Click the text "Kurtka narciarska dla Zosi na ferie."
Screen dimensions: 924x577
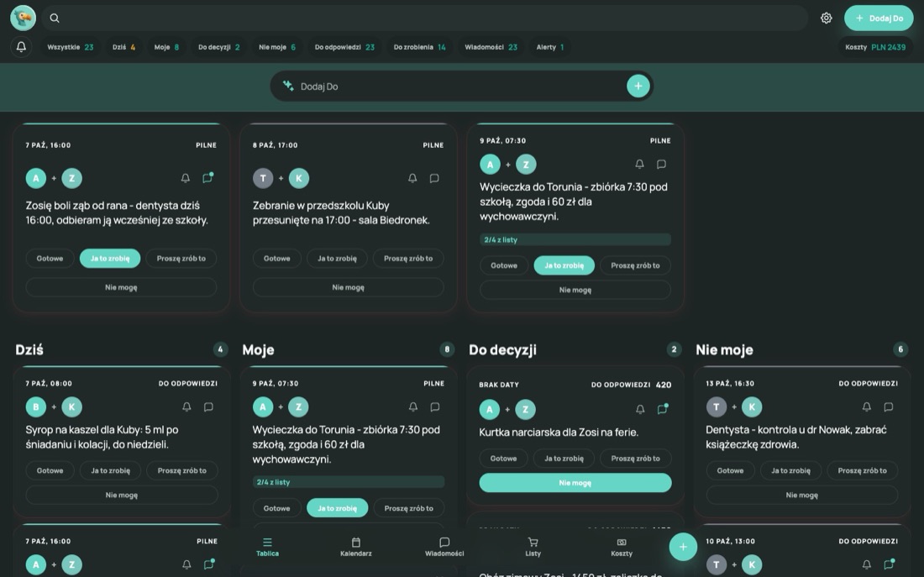(x=559, y=432)
